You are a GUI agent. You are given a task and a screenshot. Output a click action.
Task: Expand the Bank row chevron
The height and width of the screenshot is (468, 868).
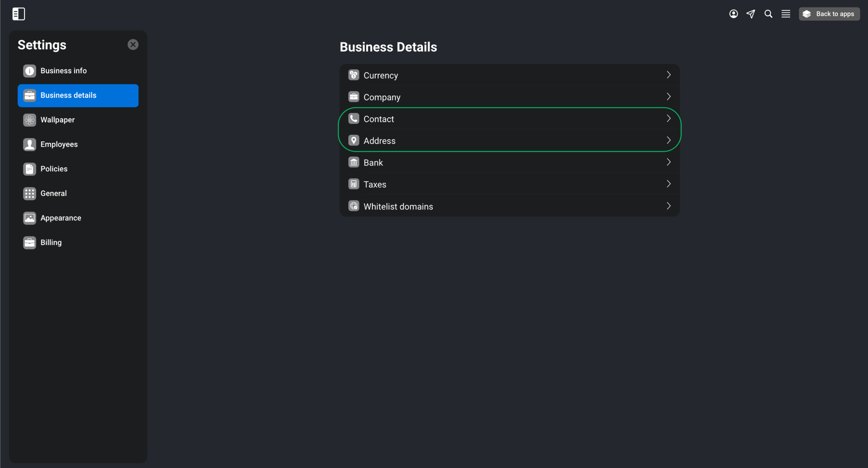(669, 162)
